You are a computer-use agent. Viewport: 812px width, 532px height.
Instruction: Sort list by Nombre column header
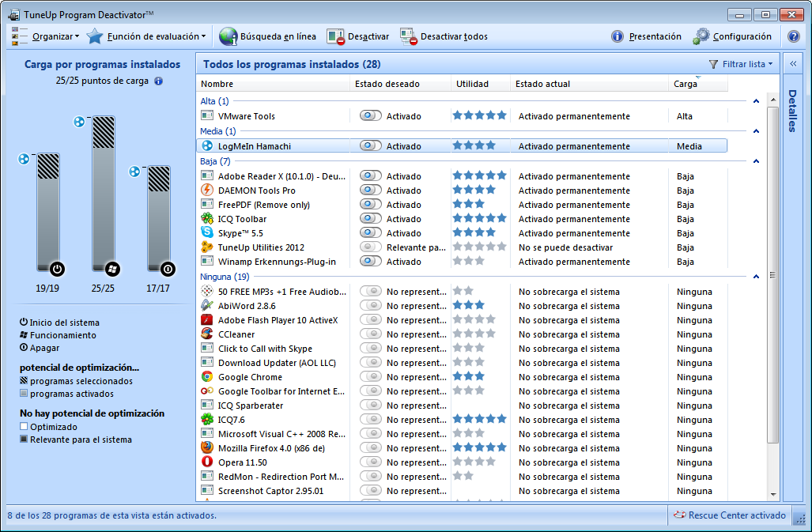point(273,84)
